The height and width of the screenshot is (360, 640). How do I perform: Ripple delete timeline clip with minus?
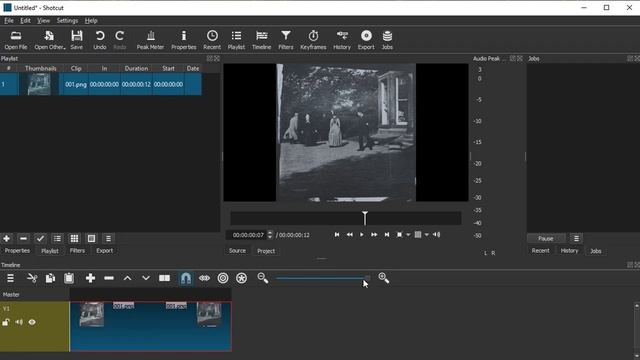(109, 278)
